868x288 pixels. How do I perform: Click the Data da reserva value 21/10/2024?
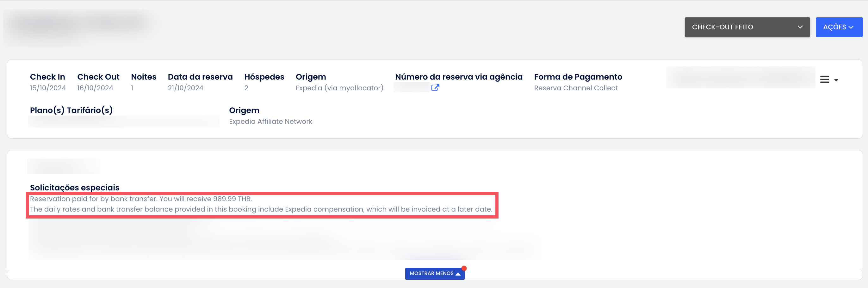[x=186, y=88]
